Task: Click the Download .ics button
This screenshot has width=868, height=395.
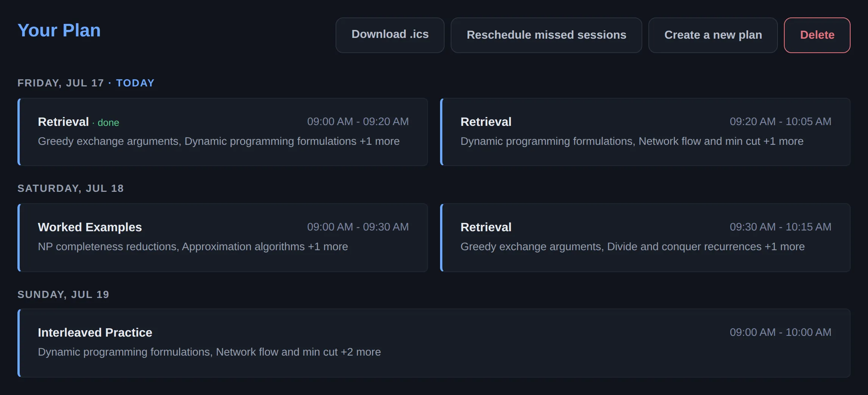Action: tap(390, 35)
